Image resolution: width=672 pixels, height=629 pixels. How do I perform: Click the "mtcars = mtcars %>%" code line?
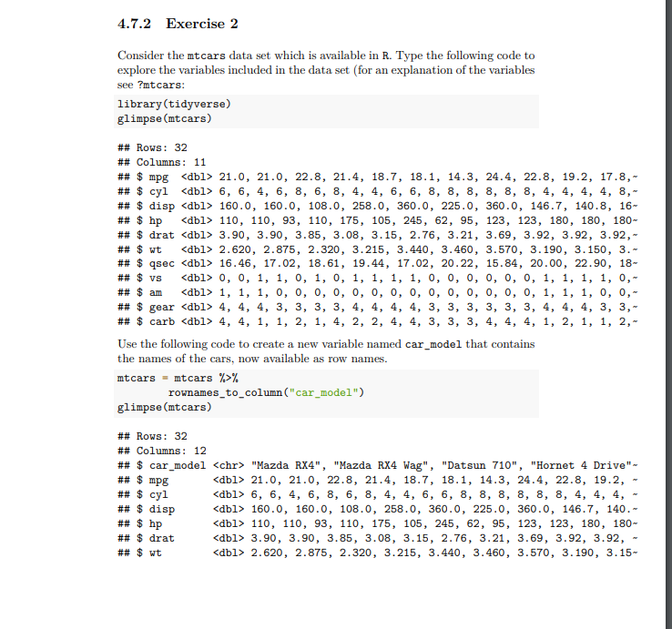(x=178, y=379)
